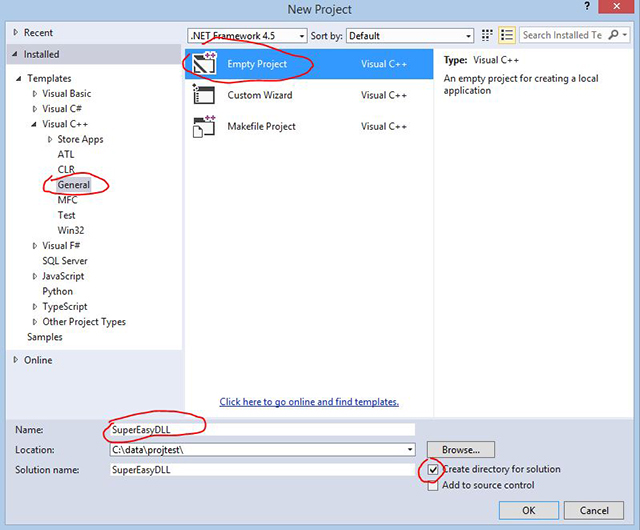
Task: Close the New Project dialog
Action: coord(616,7)
